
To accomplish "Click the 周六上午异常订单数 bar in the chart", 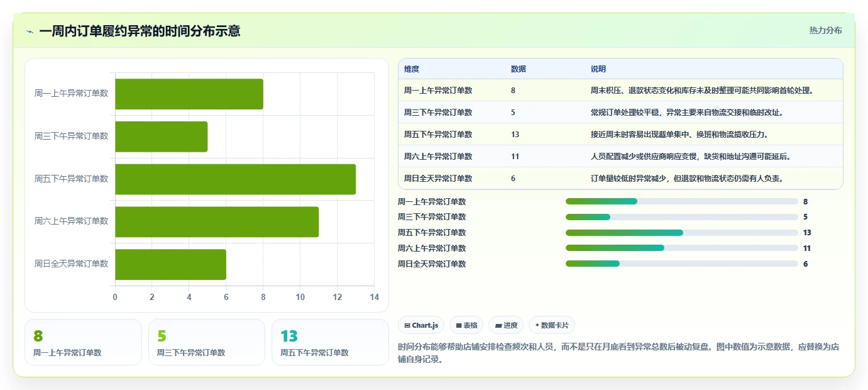I will [217, 221].
